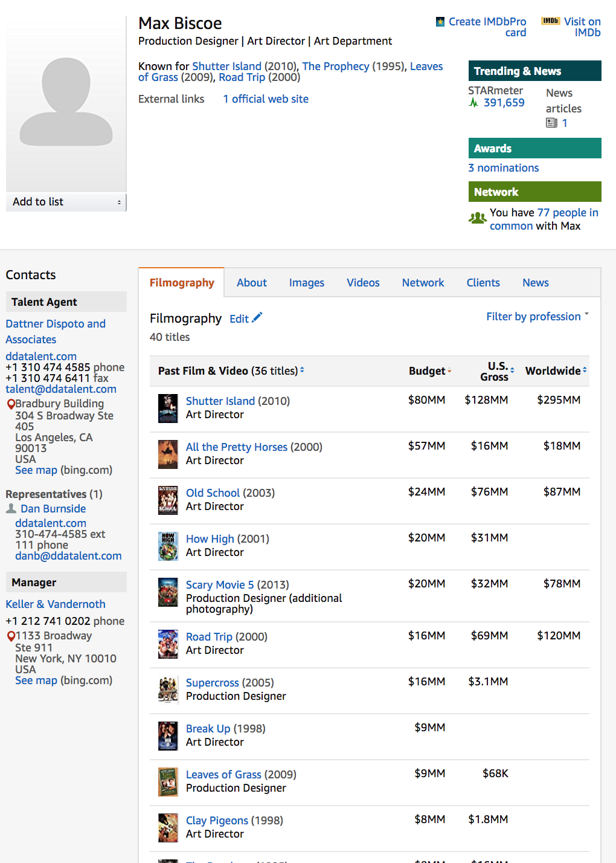Open the Old School title link
This screenshot has height=863, width=616.
(x=213, y=493)
